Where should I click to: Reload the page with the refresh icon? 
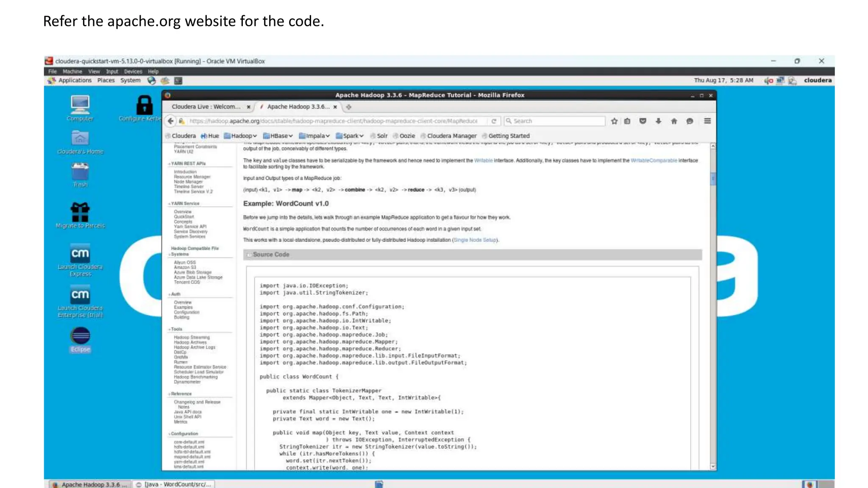click(494, 121)
